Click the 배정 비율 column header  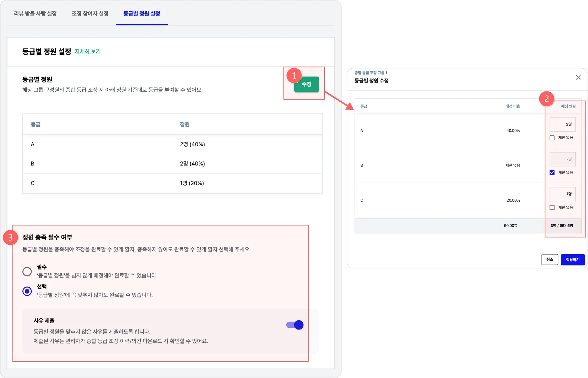click(512, 106)
